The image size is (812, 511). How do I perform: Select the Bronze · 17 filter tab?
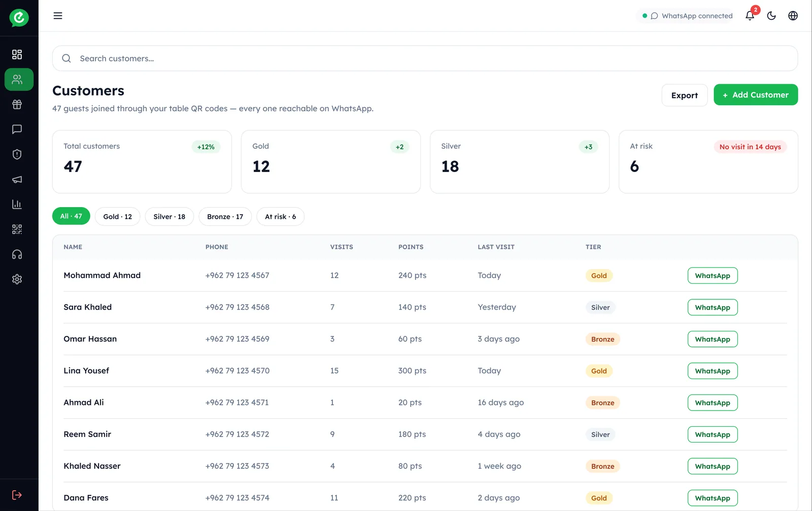point(225,217)
